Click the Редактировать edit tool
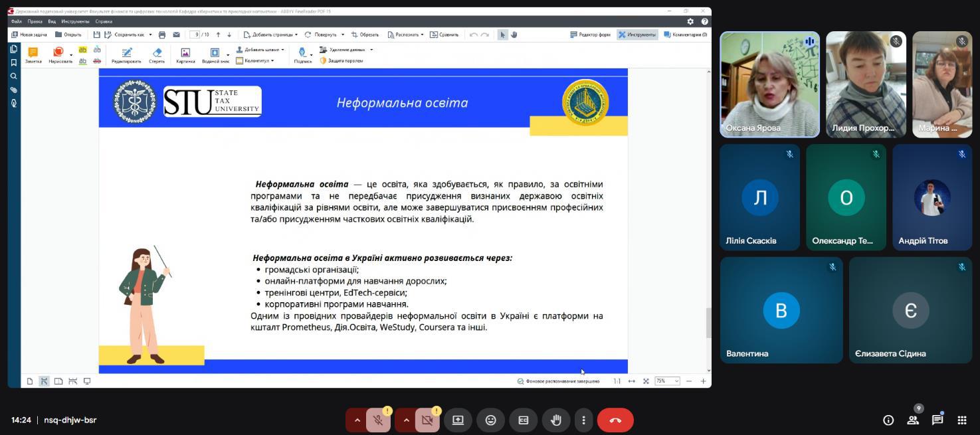This screenshot has width=980, height=435. (x=126, y=55)
